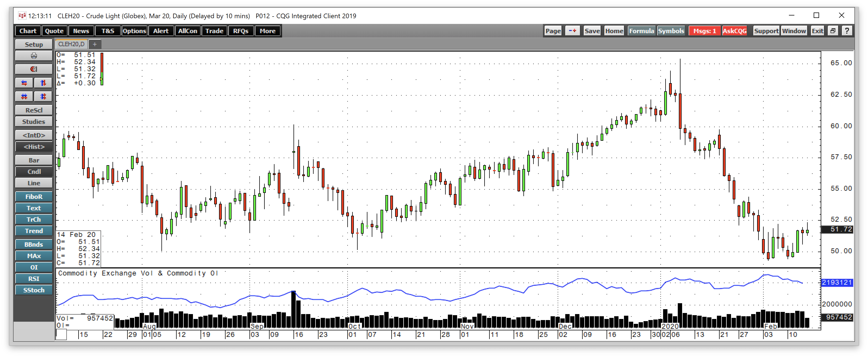
Task: Click the 2193121 open interest value label
Action: pyautogui.click(x=837, y=283)
